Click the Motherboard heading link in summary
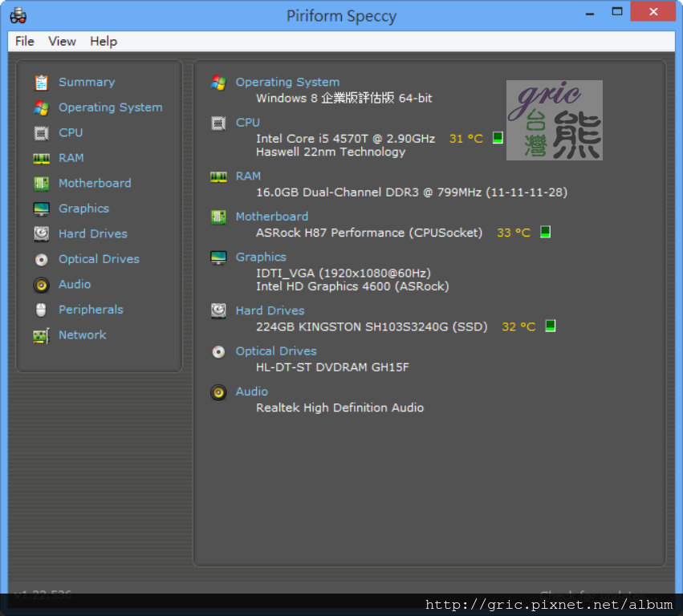 [x=272, y=217]
